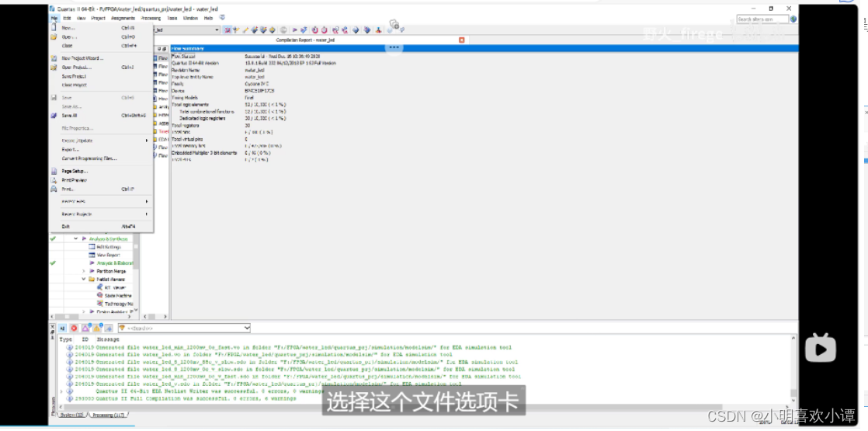This screenshot has width=868, height=431.
Task: Click the Start Analysis & Synthesis toolbar icon
Action: [304, 30]
